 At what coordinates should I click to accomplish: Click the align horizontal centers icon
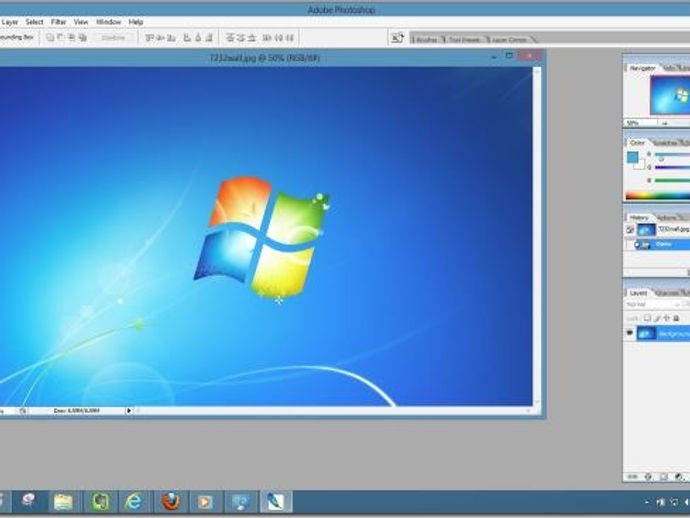[198, 38]
